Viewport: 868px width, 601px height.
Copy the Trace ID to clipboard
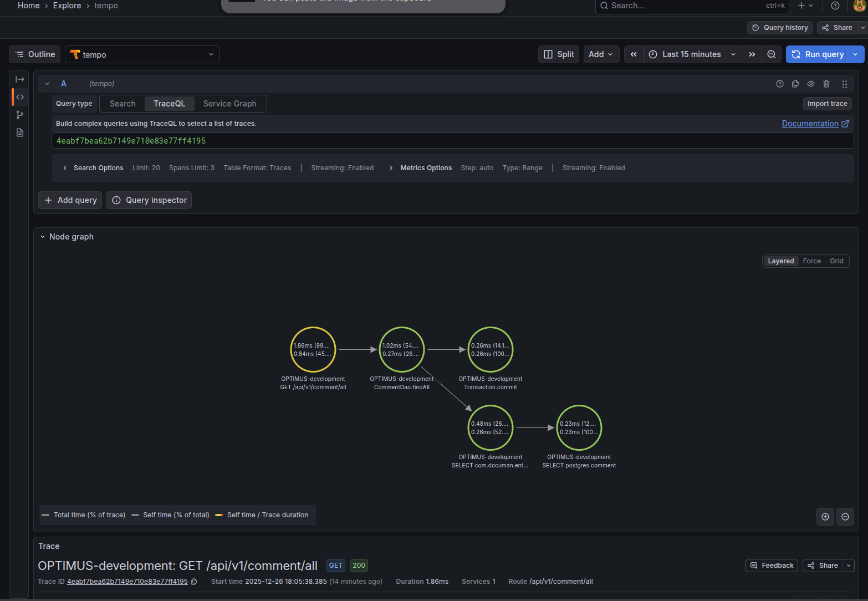point(194,582)
